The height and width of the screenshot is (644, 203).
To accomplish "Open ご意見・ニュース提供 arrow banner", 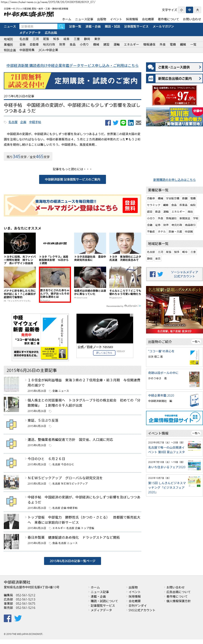I will coord(174,67).
